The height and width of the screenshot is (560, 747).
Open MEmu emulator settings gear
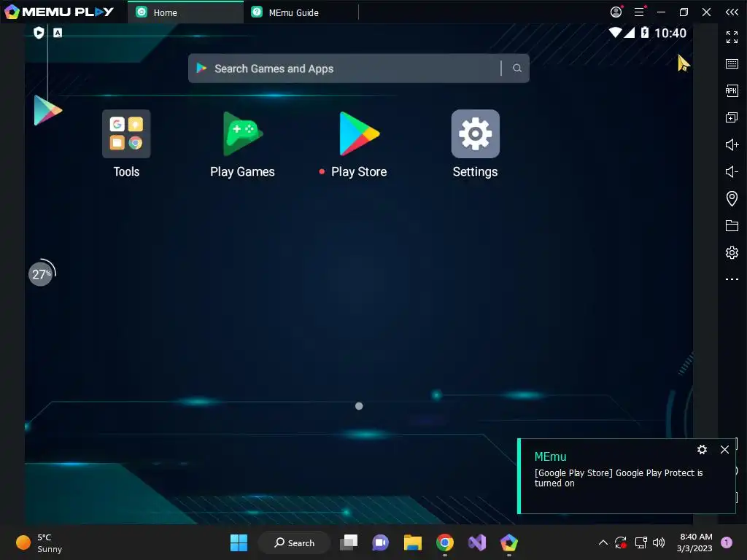tap(732, 252)
